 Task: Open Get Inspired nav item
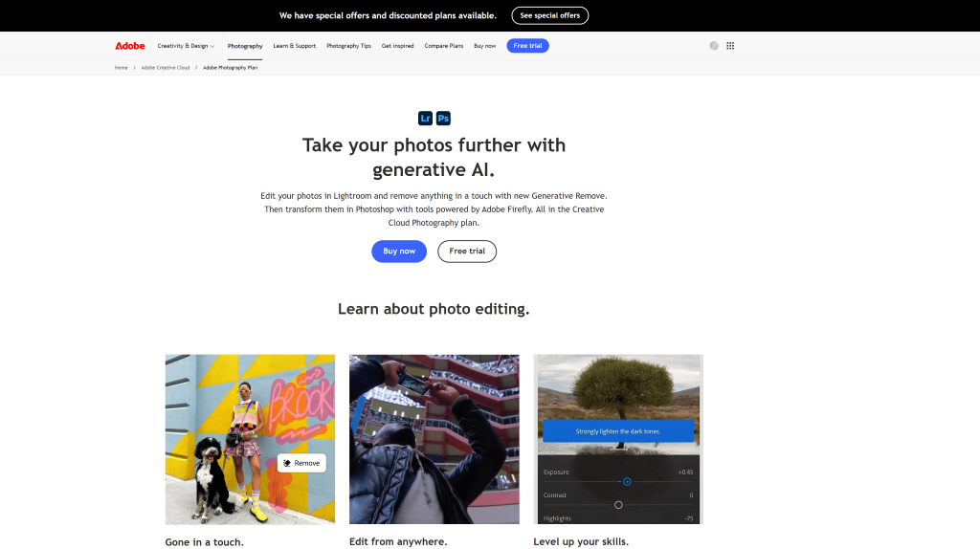397,46
